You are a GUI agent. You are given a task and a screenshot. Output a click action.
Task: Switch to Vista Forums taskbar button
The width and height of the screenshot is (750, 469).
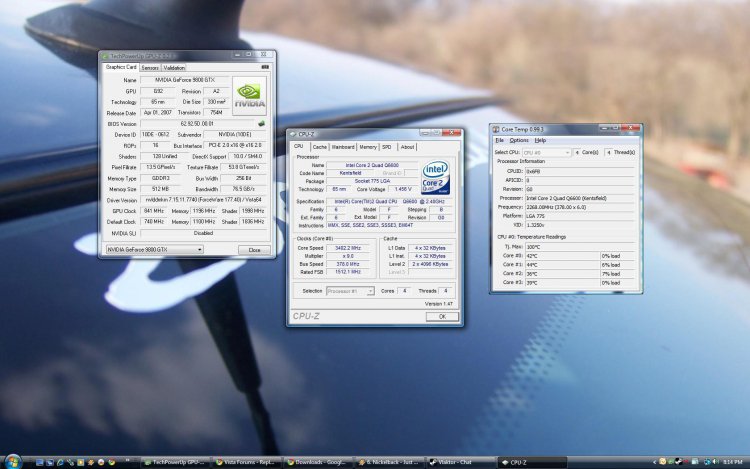246,462
